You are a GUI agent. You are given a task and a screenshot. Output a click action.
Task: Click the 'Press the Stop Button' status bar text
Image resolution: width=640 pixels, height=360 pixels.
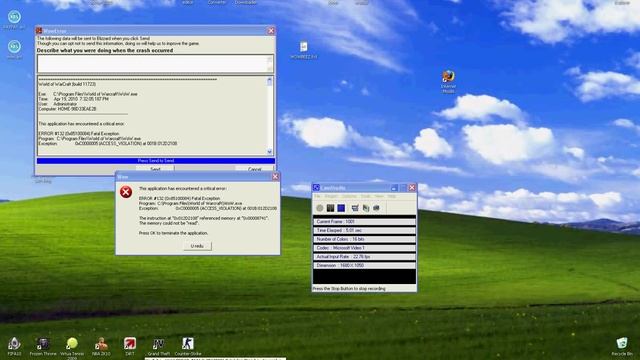point(349,289)
